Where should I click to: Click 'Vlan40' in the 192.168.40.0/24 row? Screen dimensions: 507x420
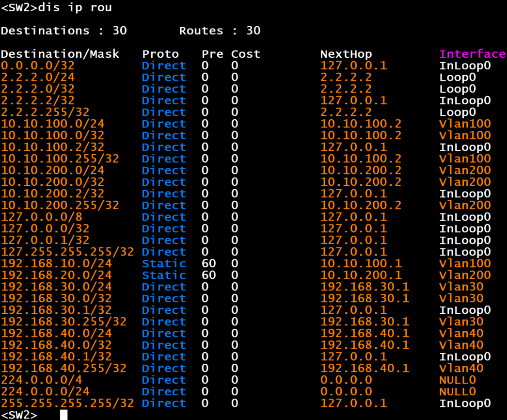tap(461, 333)
